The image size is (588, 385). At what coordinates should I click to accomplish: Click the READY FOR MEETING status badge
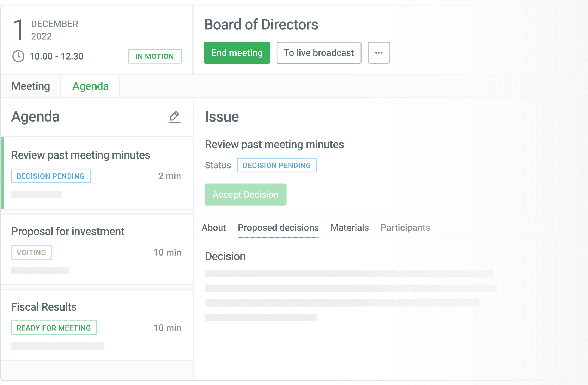(54, 328)
